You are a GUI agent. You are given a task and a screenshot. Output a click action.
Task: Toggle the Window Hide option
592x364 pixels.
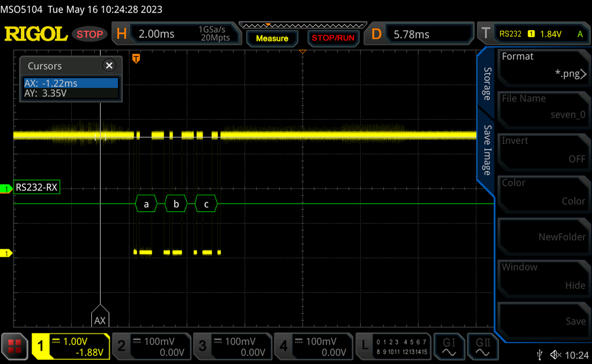[543, 276]
